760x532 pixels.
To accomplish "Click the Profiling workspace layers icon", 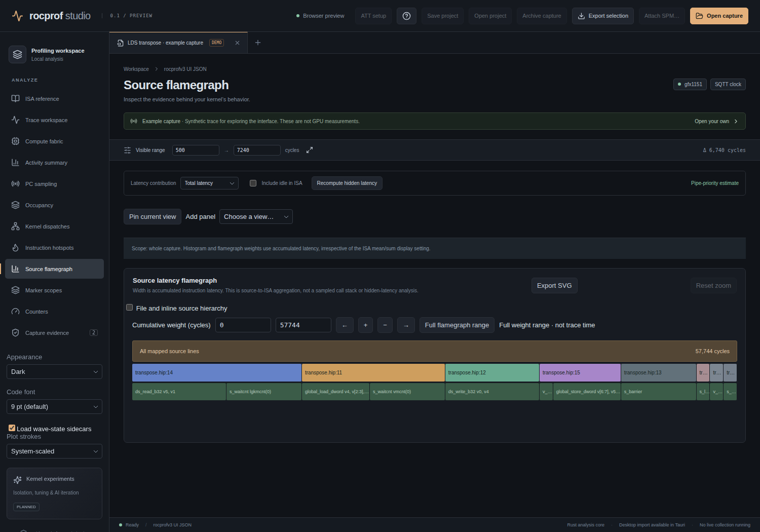I will (17, 54).
